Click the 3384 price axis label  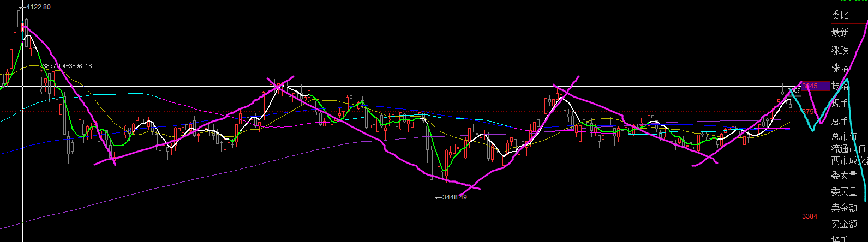pos(810,216)
